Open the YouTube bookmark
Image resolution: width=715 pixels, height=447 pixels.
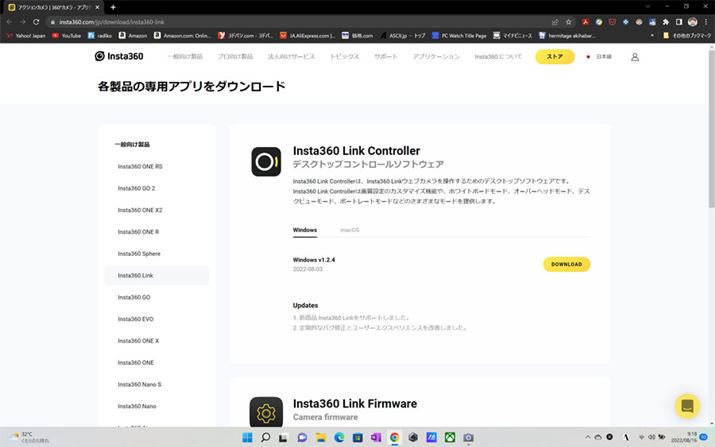tap(66, 35)
